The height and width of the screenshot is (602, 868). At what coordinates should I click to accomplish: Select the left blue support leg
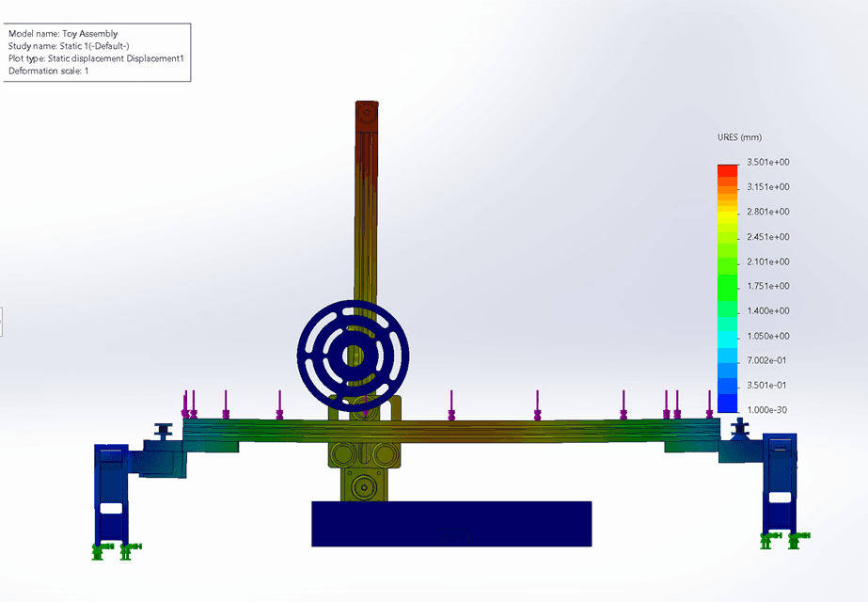click(x=111, y=493)
